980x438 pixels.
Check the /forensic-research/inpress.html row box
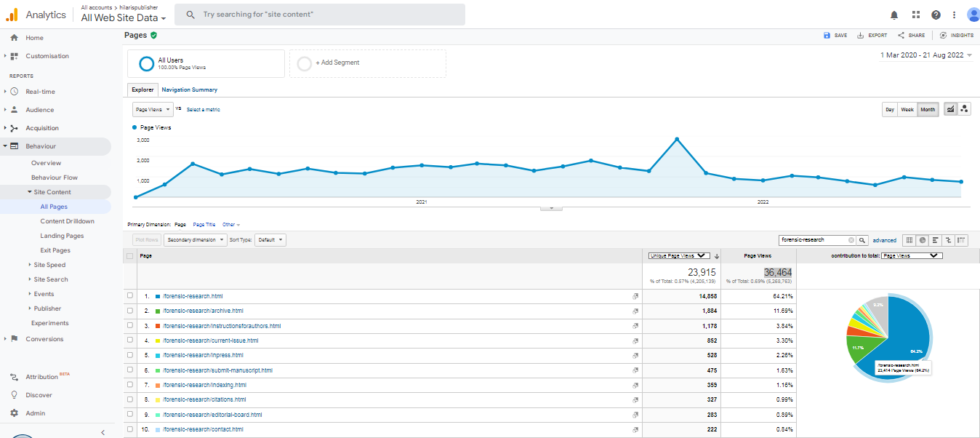click(x=130, y=355)
